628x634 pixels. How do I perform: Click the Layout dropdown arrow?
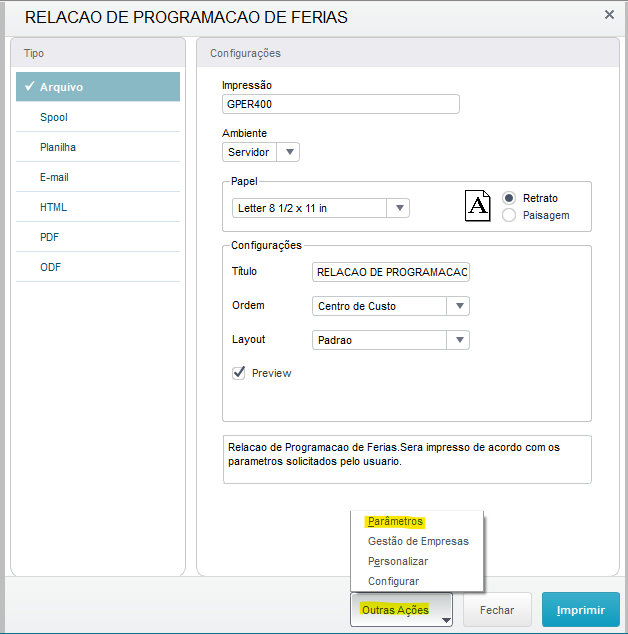[x=459, y=340]
